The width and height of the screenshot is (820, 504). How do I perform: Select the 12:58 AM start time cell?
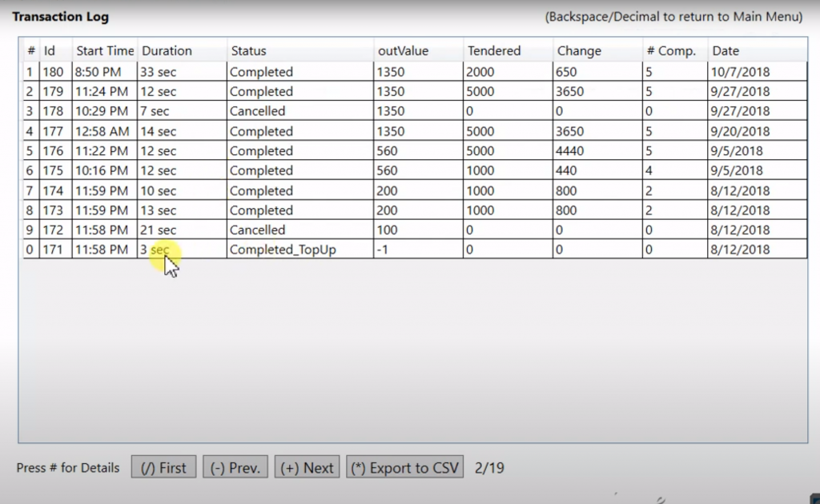pos(102,131)
